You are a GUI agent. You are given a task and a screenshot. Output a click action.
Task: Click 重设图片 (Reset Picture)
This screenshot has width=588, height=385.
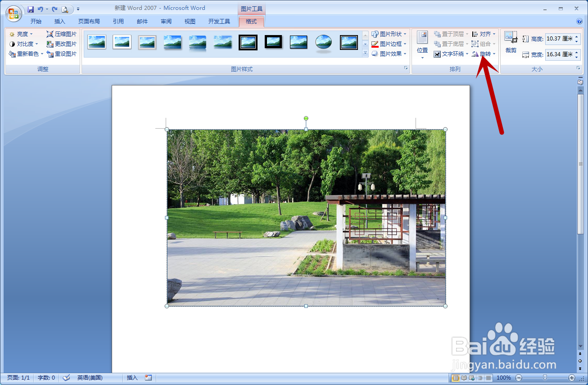tap(62, 54)
